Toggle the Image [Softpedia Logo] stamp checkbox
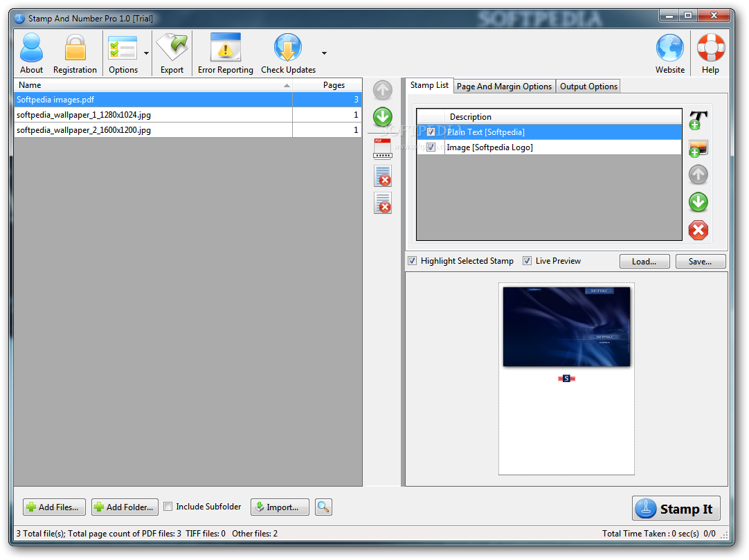 (x=431, y=147)
